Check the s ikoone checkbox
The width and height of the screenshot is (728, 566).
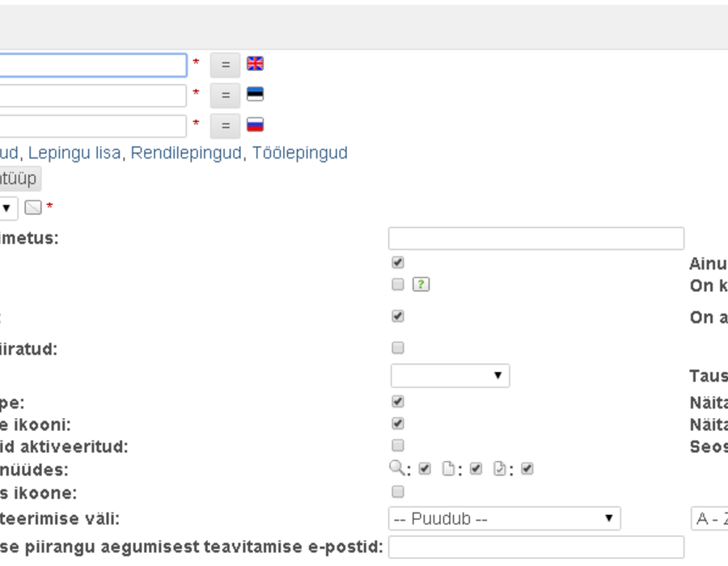[x=398, y=492]
